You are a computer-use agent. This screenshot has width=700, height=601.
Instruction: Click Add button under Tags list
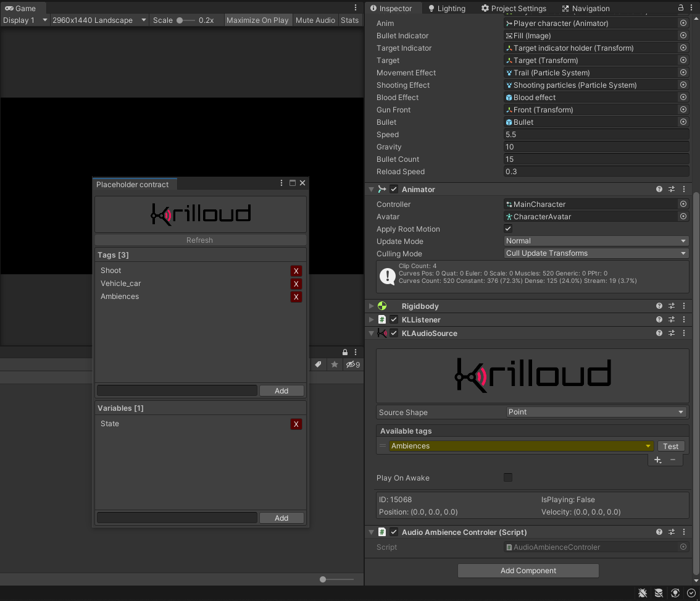pyautogui.click(x=281, y=390)
